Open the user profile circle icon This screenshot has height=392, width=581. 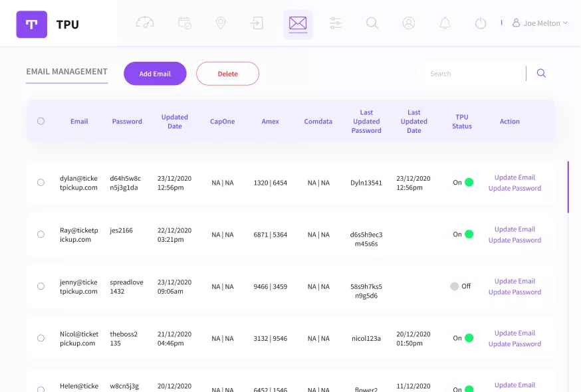tap(409, 23)
